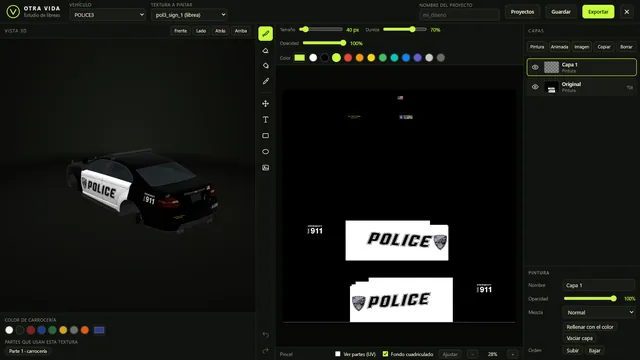This screenshot has height=360, width=640.
Task: Select the Move tool
Action: pos(265,104)
